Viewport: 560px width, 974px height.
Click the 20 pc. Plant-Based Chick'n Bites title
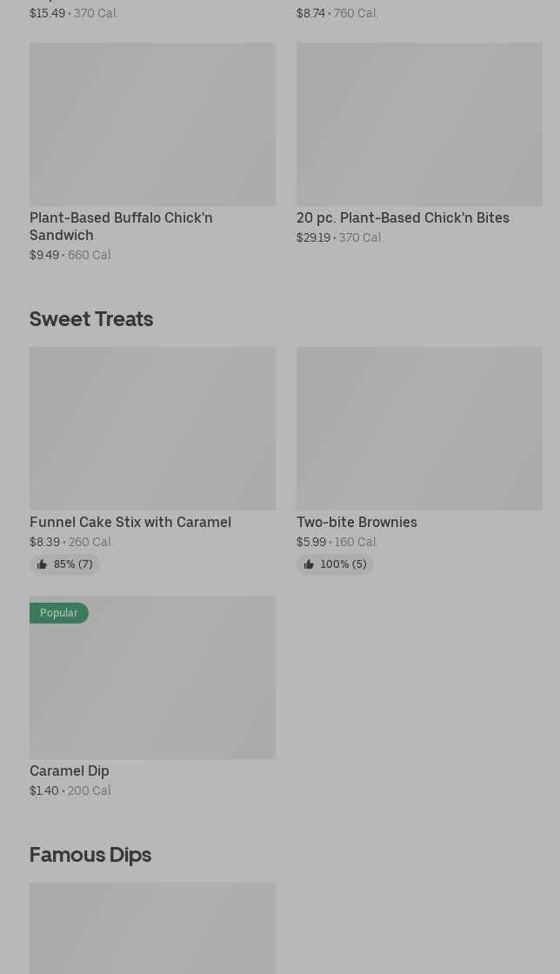tap(403, 217)
